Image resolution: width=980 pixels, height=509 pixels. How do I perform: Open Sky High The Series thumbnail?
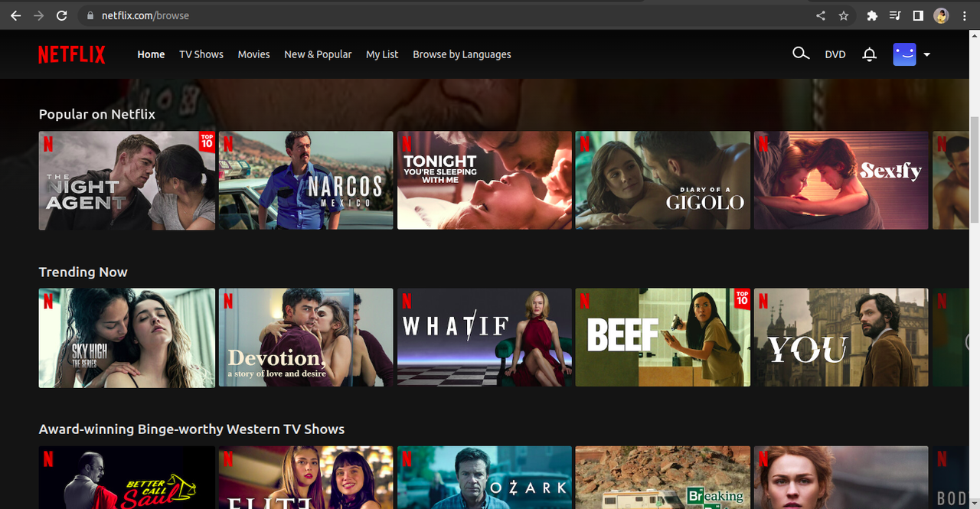click(127, 338)
